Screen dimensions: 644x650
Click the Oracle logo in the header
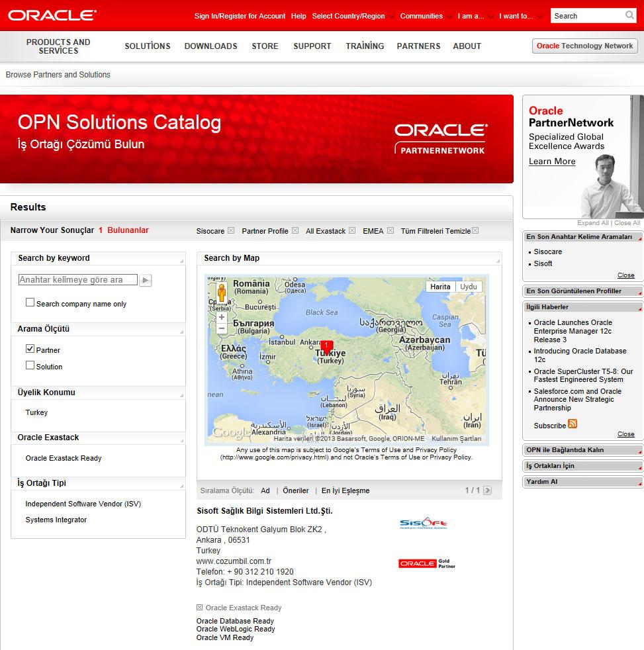coord(52,15)
